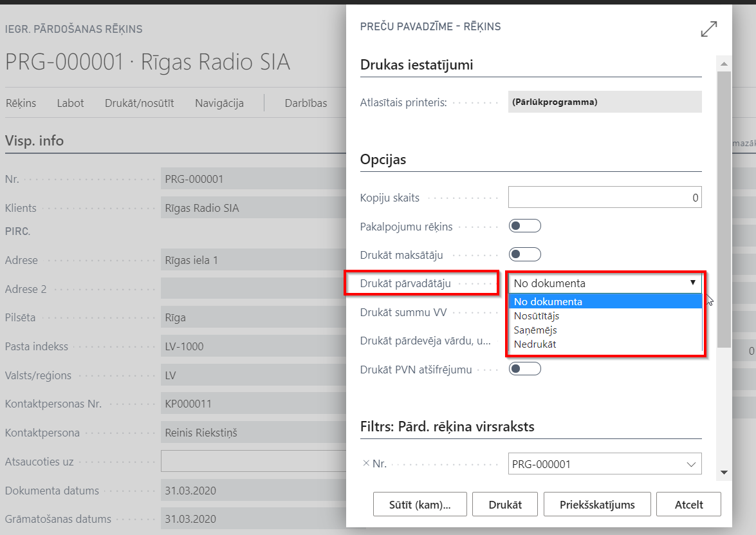Select the Nosūtītājs option
The height and width of the screenshot is (535, 756).
[605, 315]
